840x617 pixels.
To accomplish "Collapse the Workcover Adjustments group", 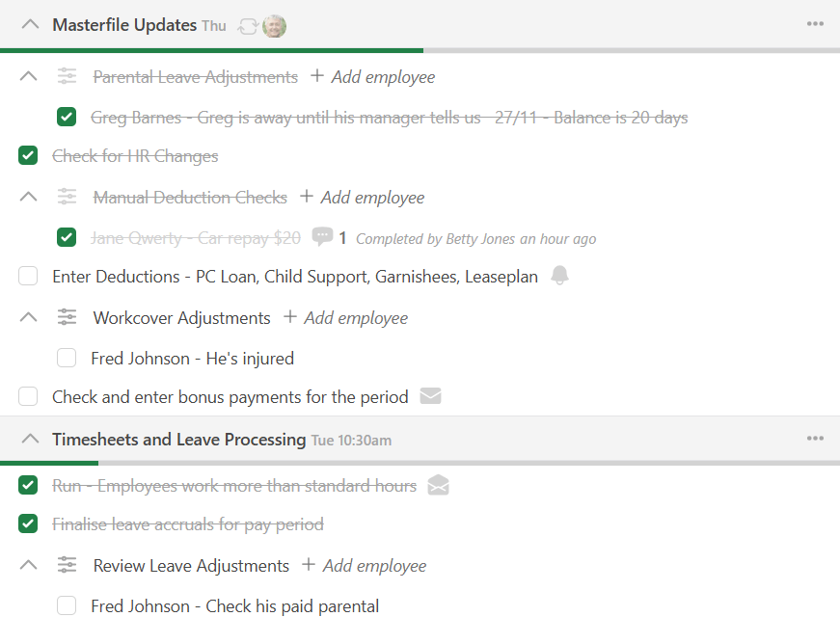I will click(x=29, y=317).
